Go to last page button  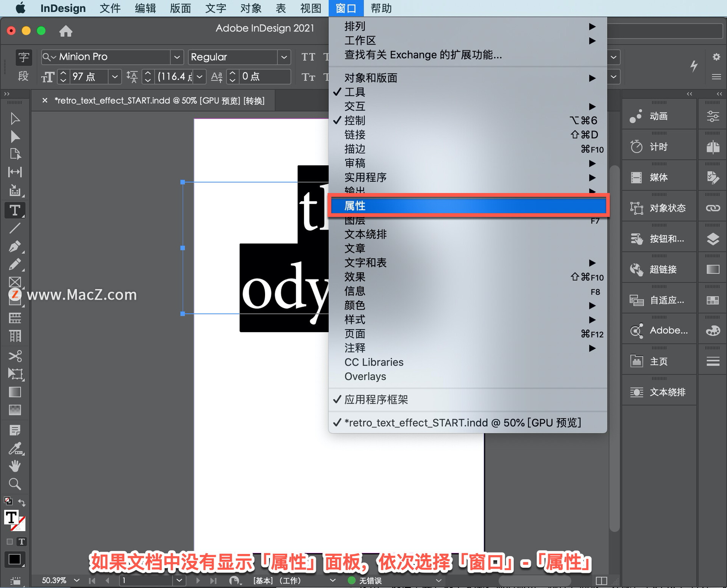[214, 580]
